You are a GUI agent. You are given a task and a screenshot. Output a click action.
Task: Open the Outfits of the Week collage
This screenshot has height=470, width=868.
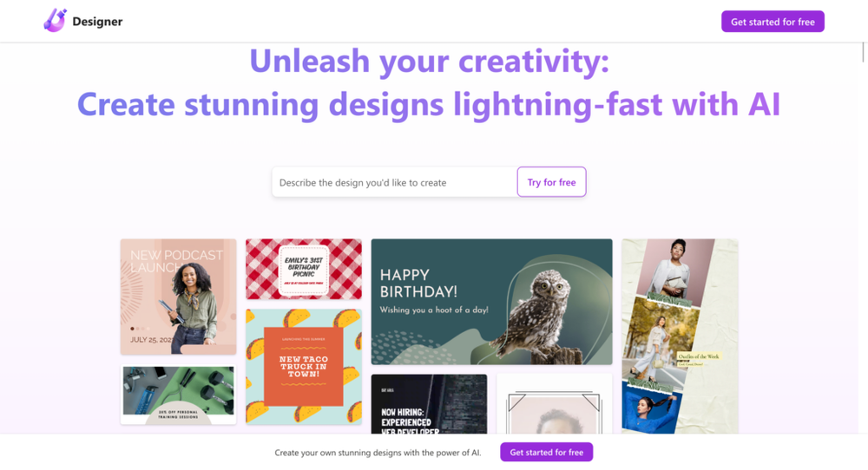click(x=680, y=336)
